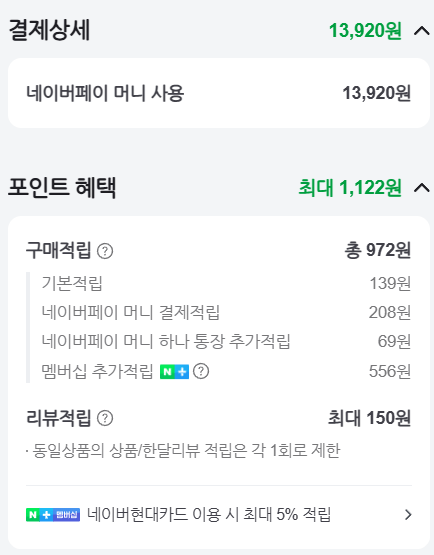Image resolution: width=434 pixels, height=555 pixels.
Task: Click the N+ badge beside 멤버십 추가적립
Action: pyautogui.click(x=174, y=371)
